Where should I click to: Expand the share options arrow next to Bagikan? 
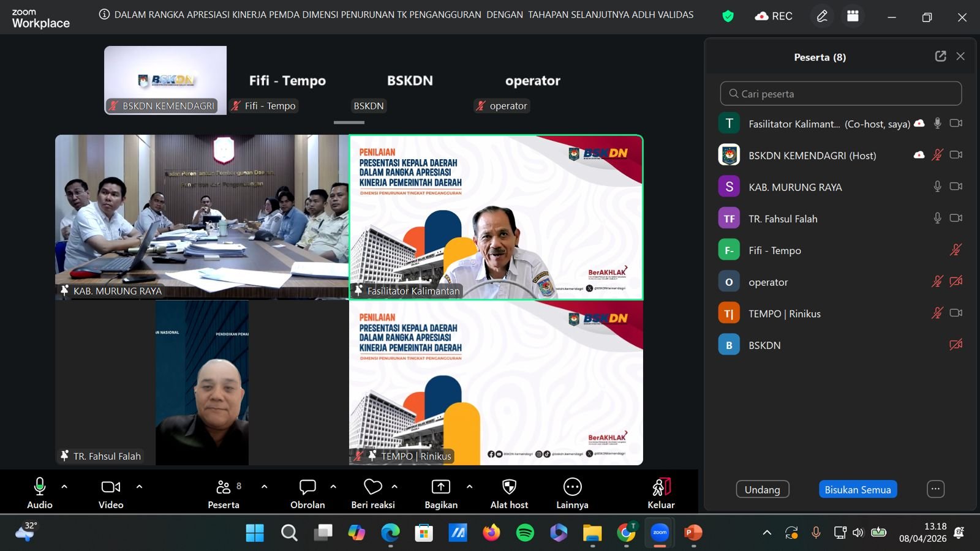coord(469,487)
